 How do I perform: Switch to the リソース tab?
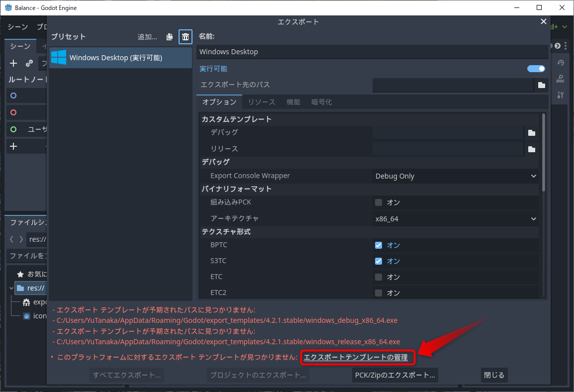click(x=261, y=102)
